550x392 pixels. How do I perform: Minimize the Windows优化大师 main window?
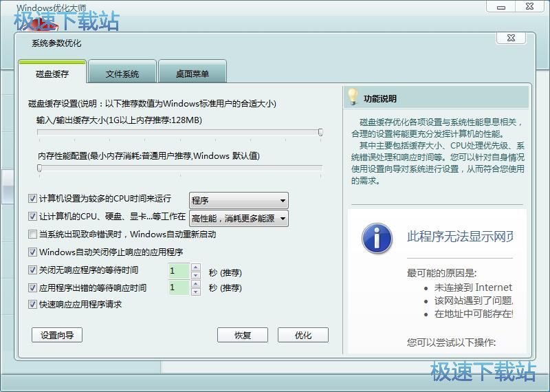point(501,7)
